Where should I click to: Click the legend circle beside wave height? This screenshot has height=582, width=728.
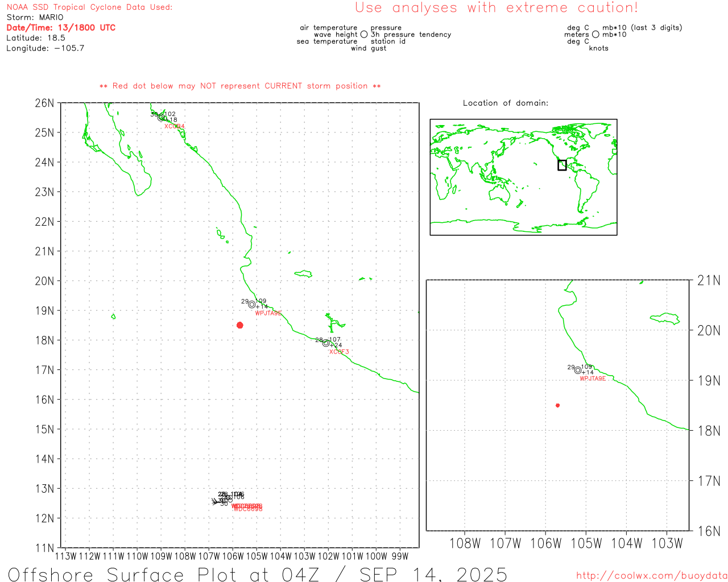[364, 34]
